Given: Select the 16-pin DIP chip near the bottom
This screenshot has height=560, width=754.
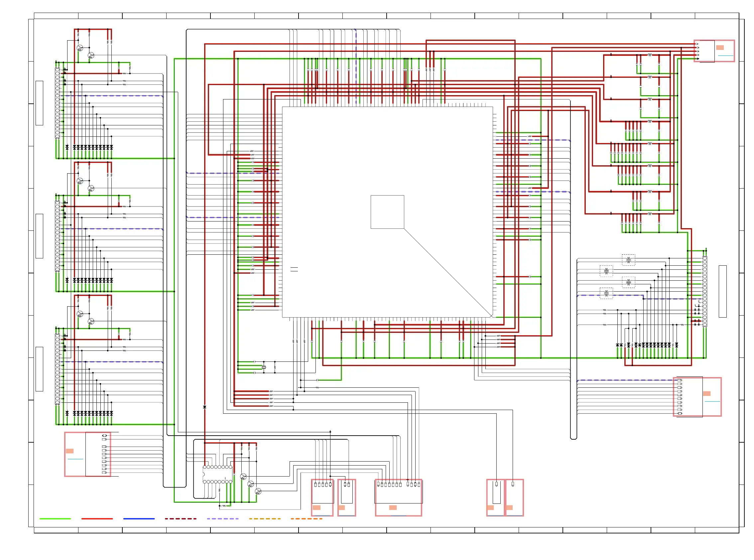Looking at the screenshot, I should click(x=217, y=474).
